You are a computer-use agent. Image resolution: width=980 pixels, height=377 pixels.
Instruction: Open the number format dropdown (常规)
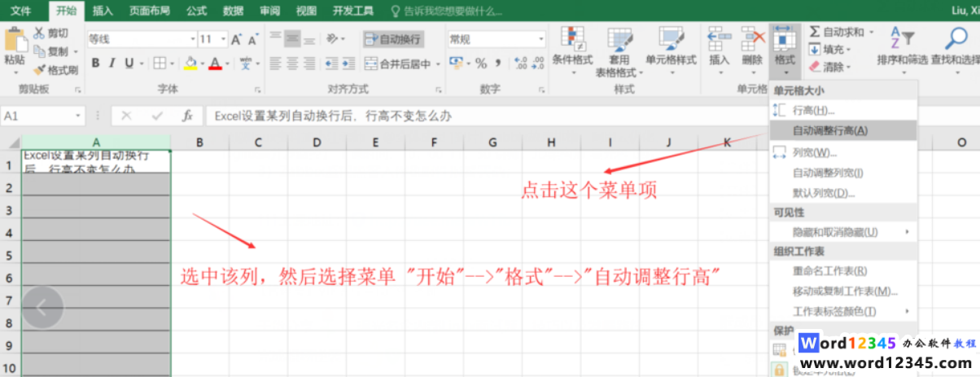pos(541,39)
